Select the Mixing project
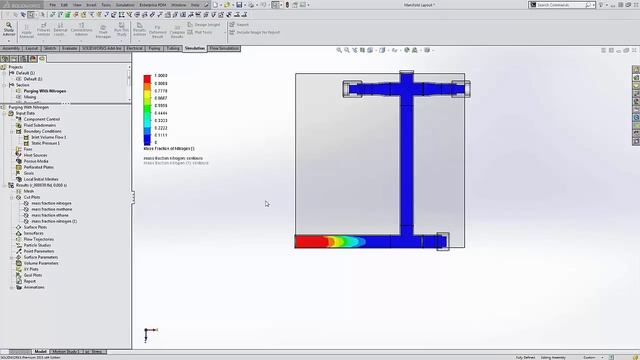Image resolution: width=640 pixels, height=360 pixels. (x=30, y=97)
